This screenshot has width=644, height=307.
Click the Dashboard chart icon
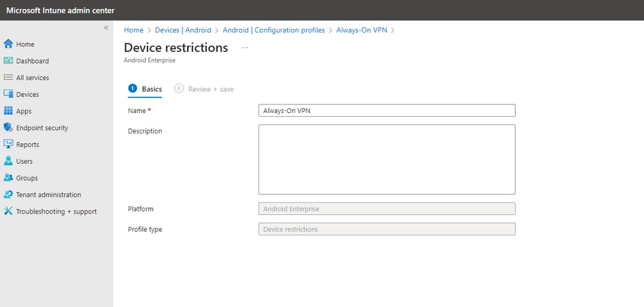coord(8,61)
